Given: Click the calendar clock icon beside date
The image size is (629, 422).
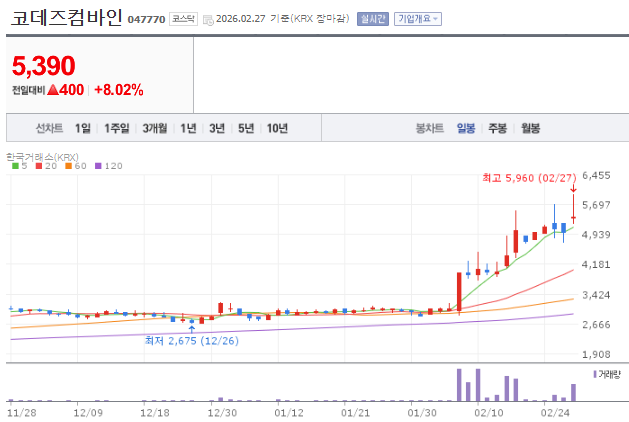Looking at the screenshot, I should [208, 20].
